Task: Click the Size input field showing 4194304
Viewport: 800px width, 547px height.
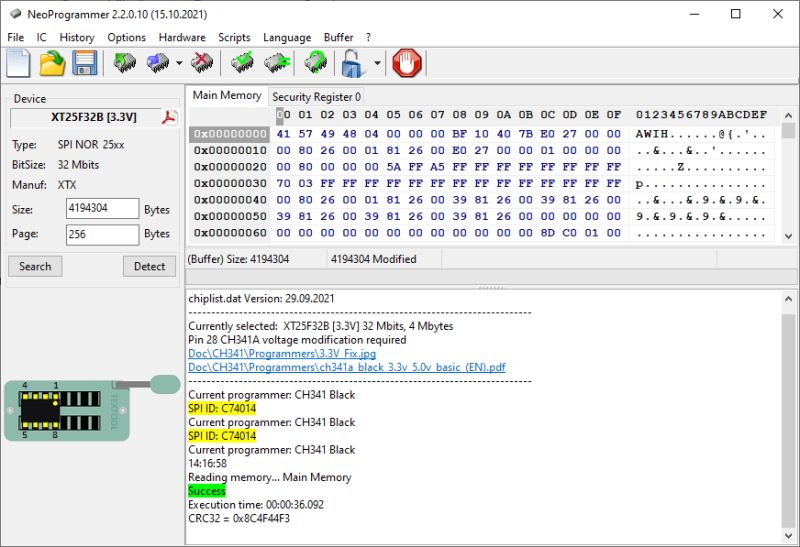Action: 103,209
